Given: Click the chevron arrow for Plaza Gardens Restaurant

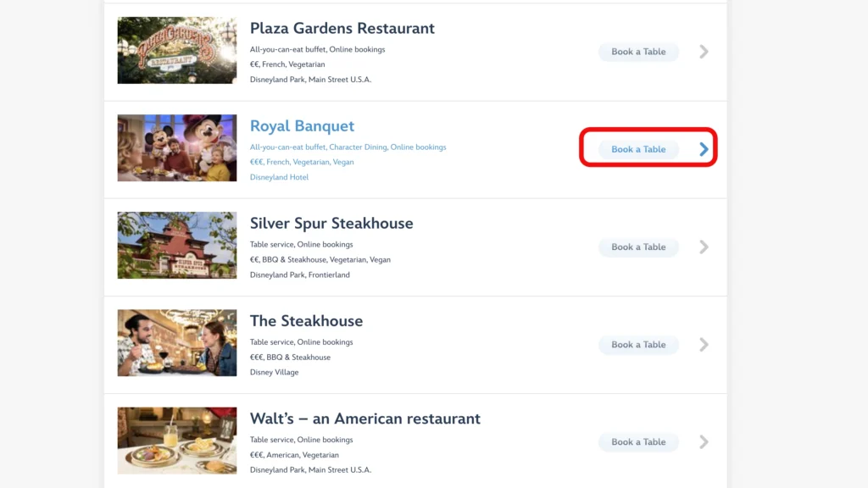Looking at the screenshot, I should 704,52.
